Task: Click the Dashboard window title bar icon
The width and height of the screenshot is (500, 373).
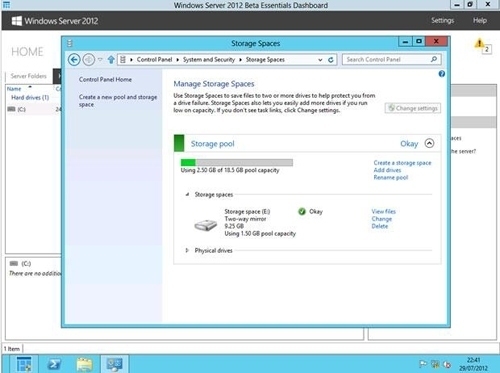Action: (x=6, y=5)
